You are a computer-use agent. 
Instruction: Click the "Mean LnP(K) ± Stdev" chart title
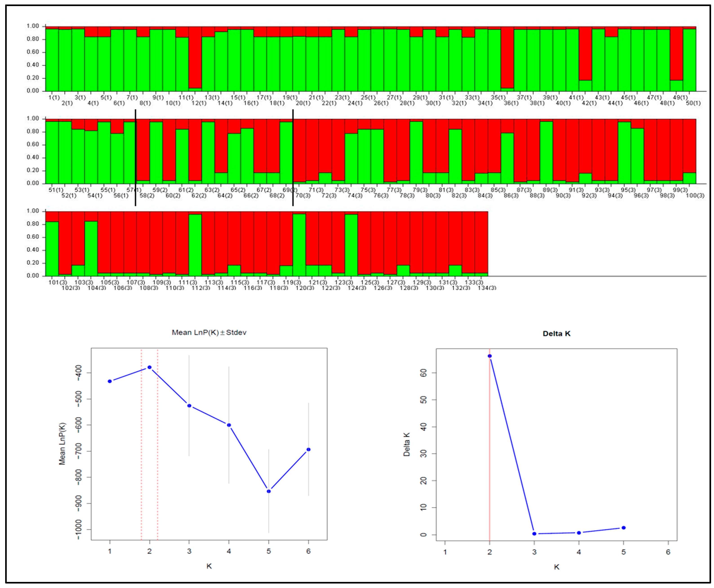click(x=209, y=332)
